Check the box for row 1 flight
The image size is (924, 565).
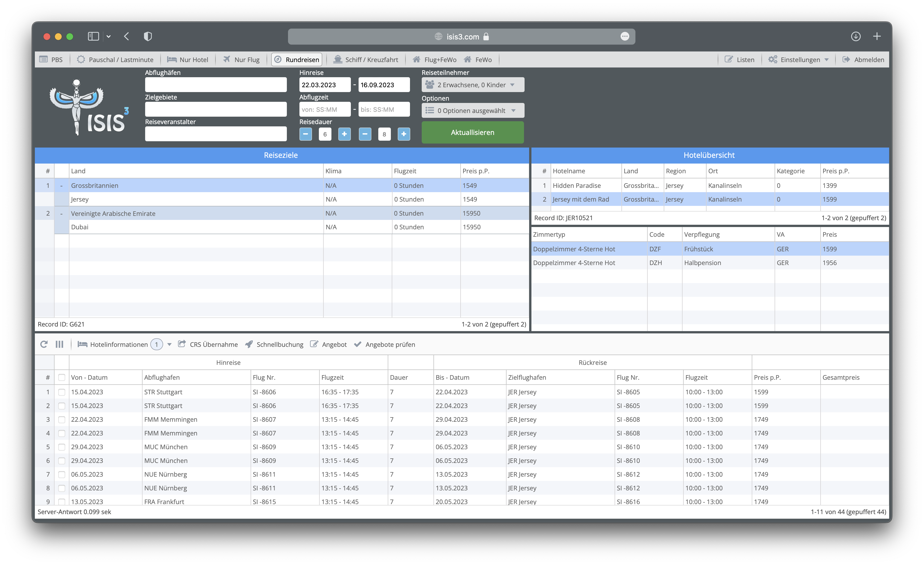coord(62,392)
